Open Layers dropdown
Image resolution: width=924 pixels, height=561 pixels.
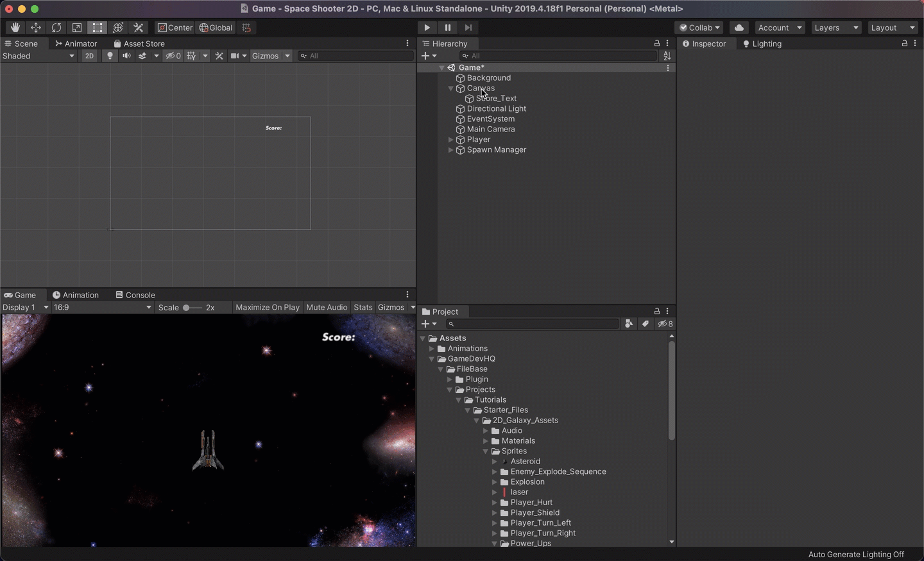pyautogui.click(x=836, y=28)
